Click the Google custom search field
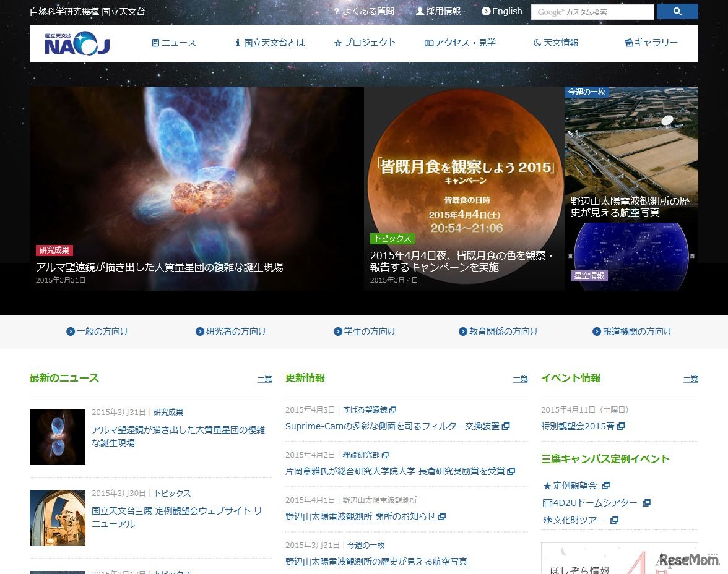 pyautogui.click(x=592, y=12)
